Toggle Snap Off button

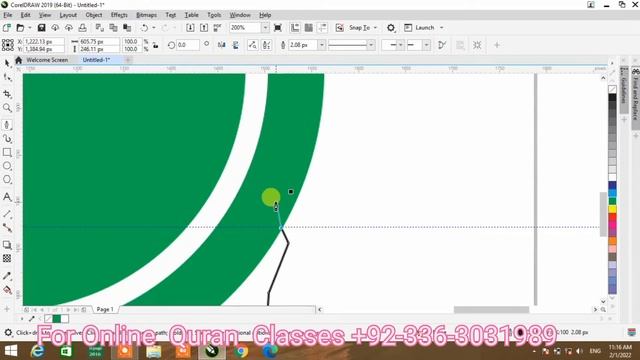click(340, 28)
